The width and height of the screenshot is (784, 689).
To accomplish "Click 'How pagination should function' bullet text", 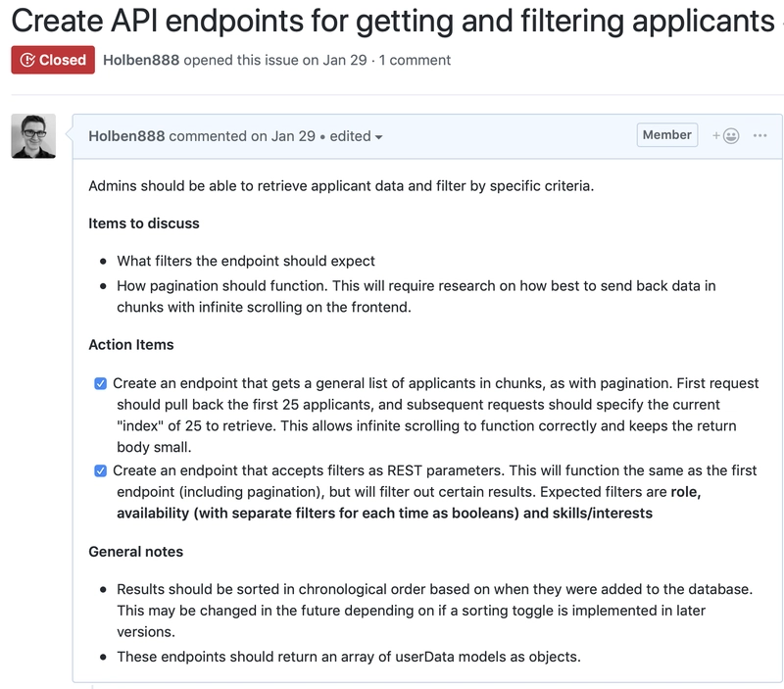I will 416,297.
